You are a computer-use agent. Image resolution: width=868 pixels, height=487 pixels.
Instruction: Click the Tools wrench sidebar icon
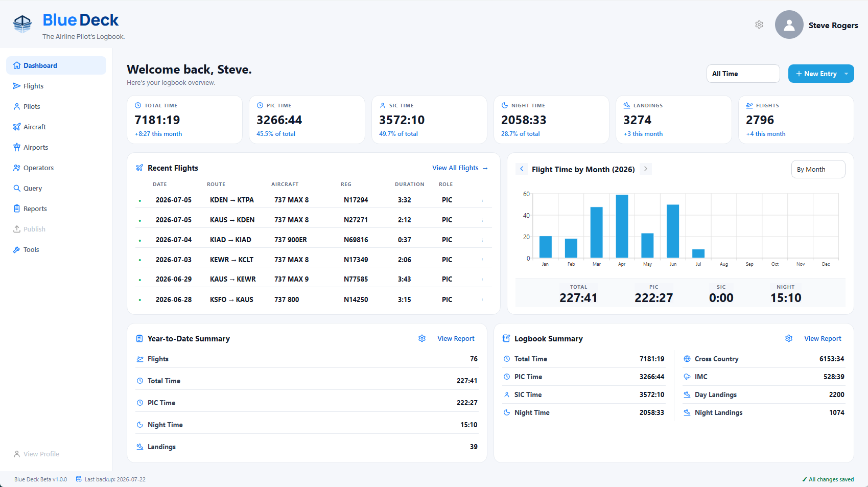[x=17, y=249]
